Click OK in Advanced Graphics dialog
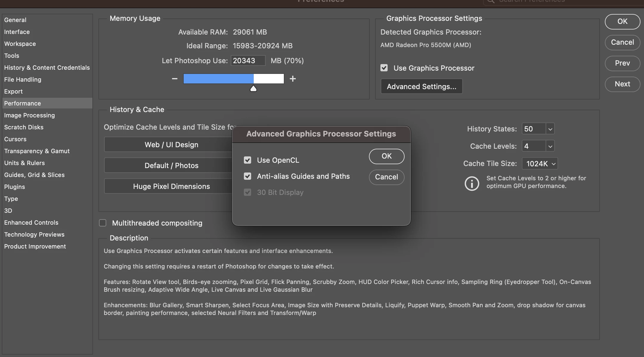Viewport: 644px width, 357px height. pyautogui.click(x=386, y=156)
